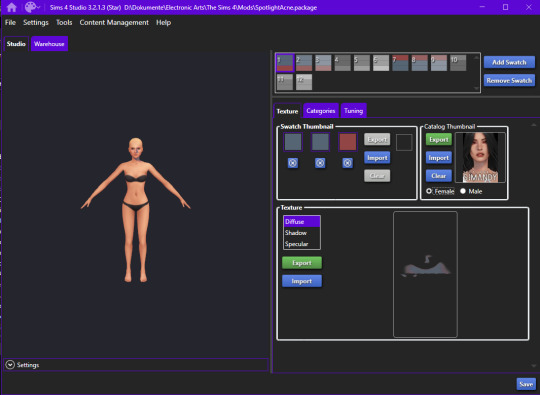Switch to the Studio tab
The width and height of the screenshot is (540, 395).
16,44
